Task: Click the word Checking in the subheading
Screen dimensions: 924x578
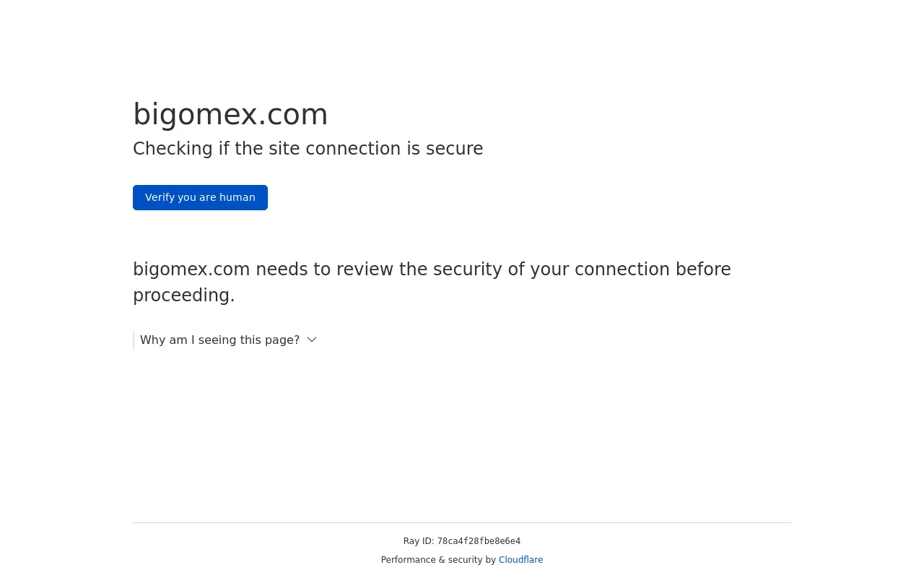Action: 173,149
